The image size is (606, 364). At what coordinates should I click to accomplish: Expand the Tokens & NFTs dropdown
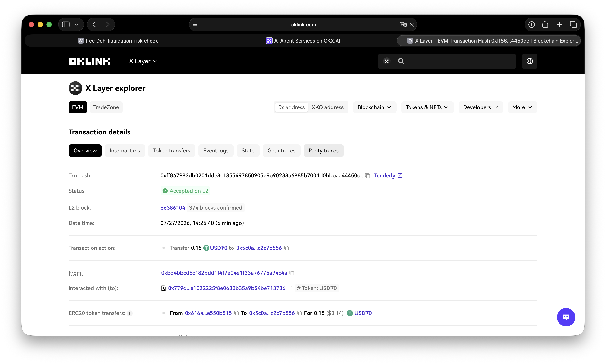[x=427, y=107]
